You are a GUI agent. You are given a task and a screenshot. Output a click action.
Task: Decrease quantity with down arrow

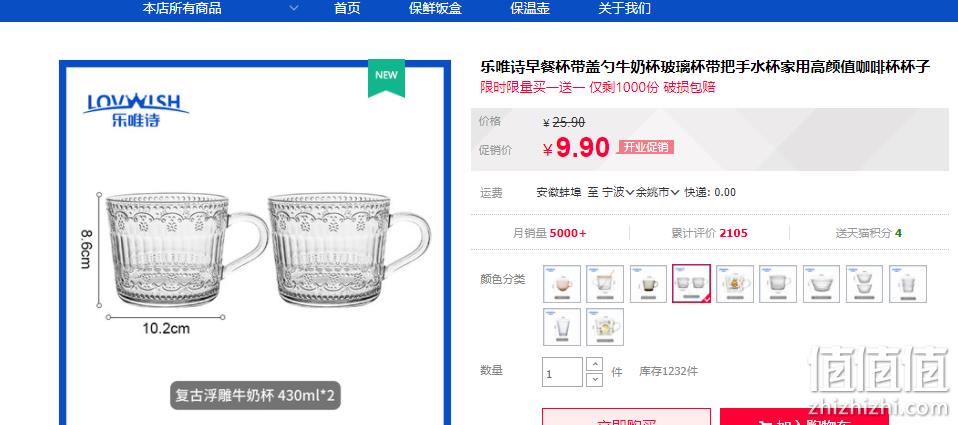594,379
